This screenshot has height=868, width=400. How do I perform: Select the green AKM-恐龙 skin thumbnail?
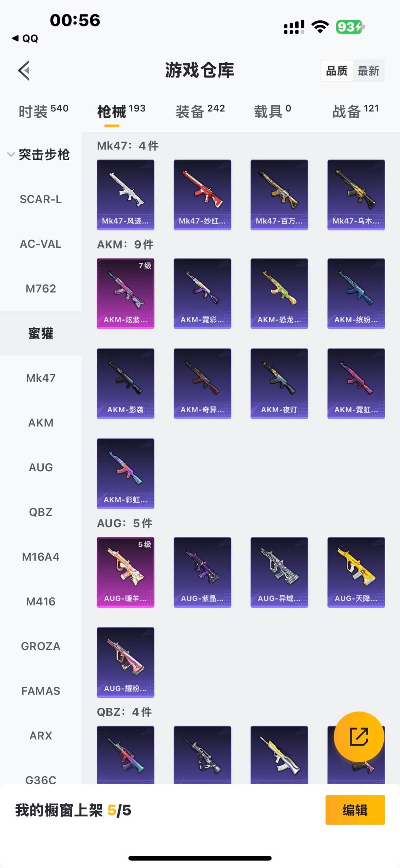click(x=279, y=293)
